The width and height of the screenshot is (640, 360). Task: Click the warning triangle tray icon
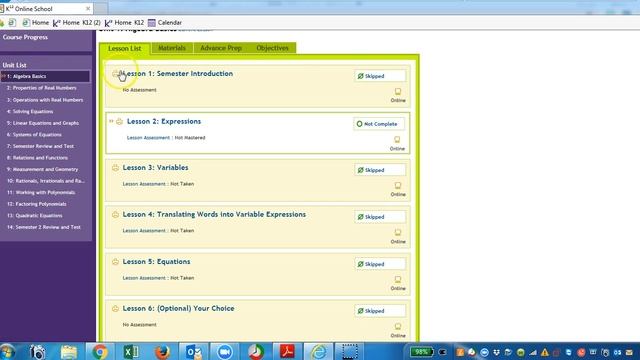pos(545,352)
